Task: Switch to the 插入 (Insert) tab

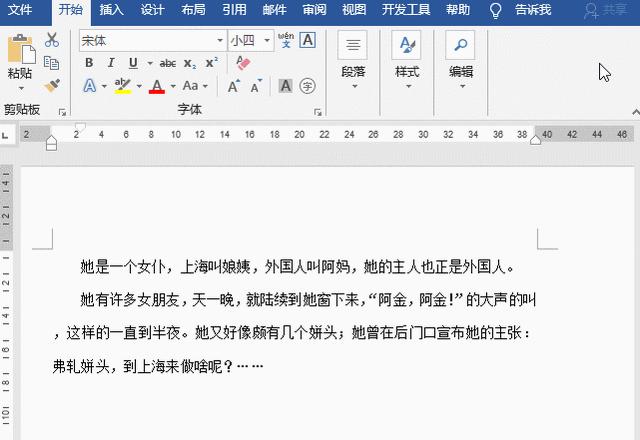Action: click(111, 9)
